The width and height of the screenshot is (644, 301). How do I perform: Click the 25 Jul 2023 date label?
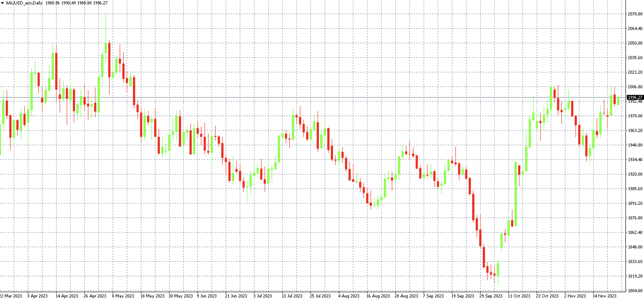click(320, 296)
